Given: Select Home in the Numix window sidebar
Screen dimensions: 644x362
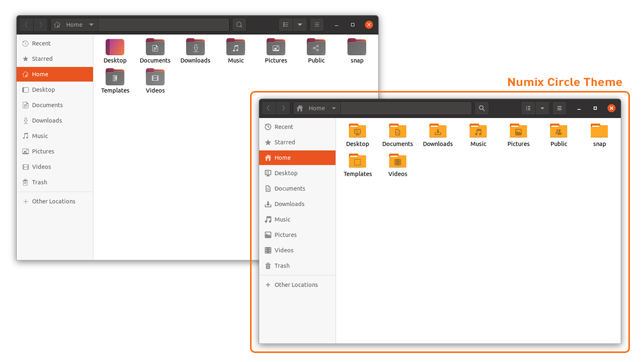Looking at the screenshot, I should tap(297, 158).
